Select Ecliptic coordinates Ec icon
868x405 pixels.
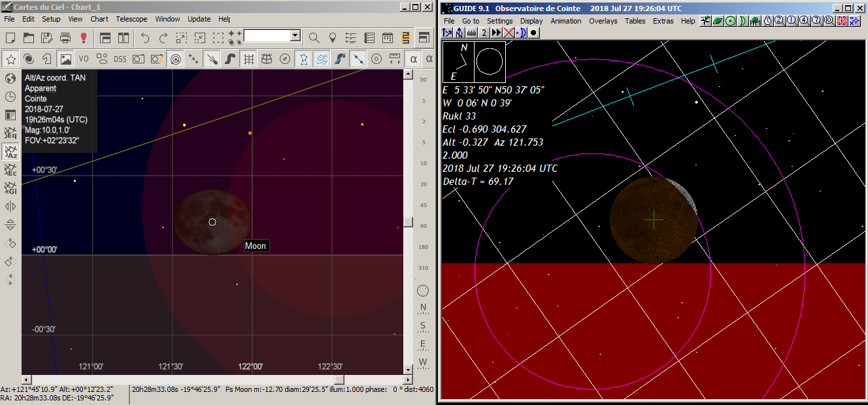10,170
